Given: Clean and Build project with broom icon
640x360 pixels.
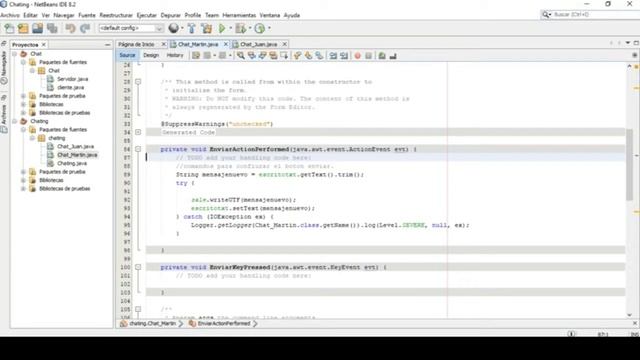Looking at the screenshot, I should tap(207, 28).
